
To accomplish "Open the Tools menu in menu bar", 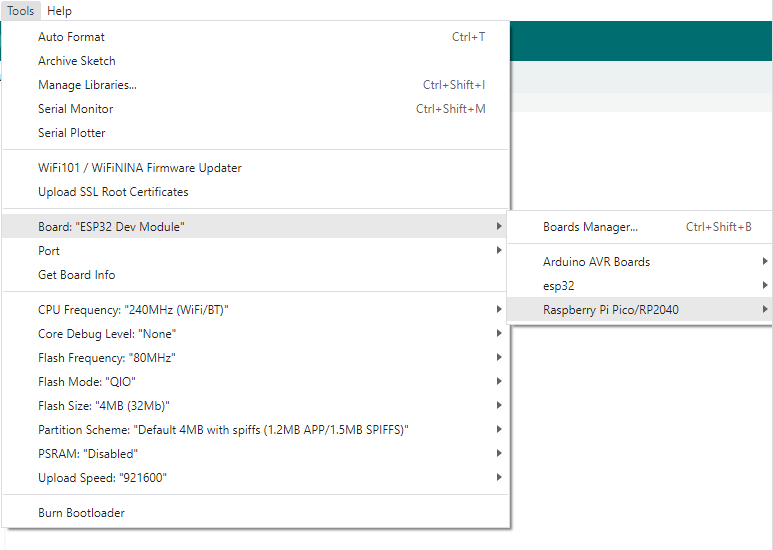I will 20,11.
